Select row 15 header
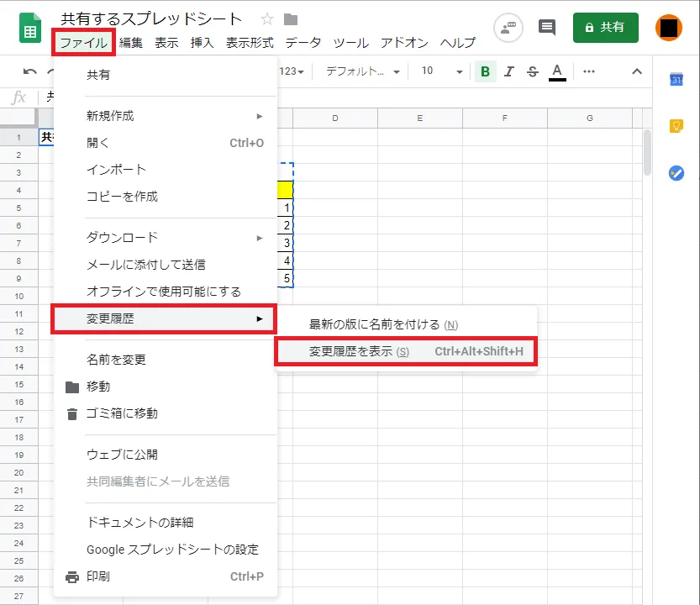Screen dimensions: 700x605 point(18,385)
